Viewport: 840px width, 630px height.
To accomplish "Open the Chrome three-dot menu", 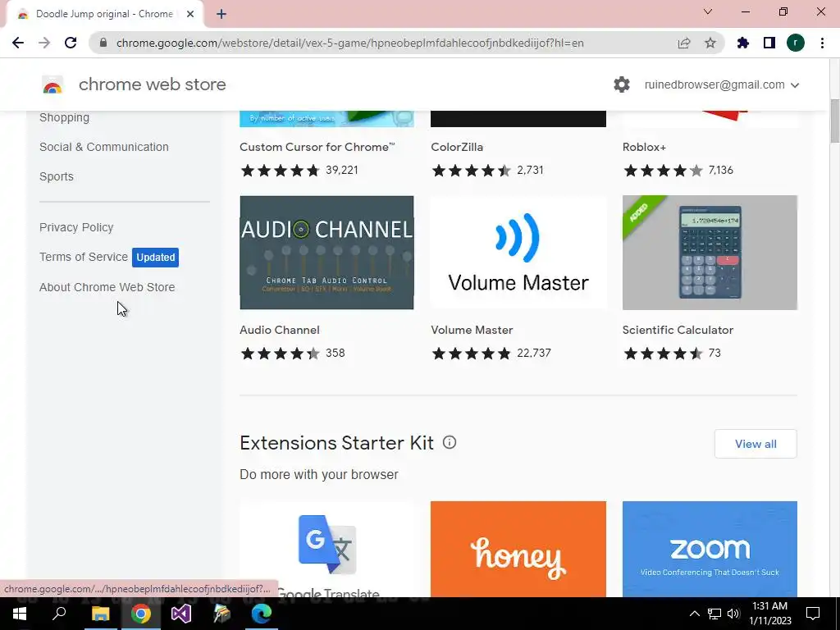I will click(822, 43).
